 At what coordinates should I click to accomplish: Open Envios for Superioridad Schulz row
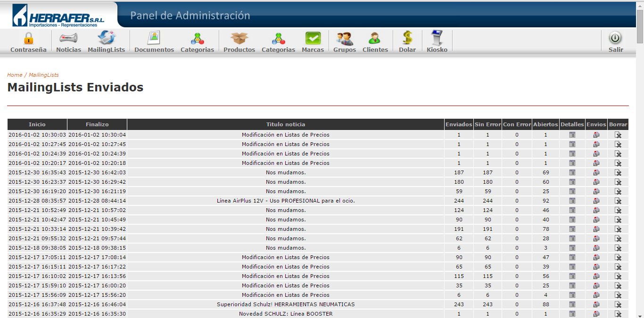tap(596, 304)
